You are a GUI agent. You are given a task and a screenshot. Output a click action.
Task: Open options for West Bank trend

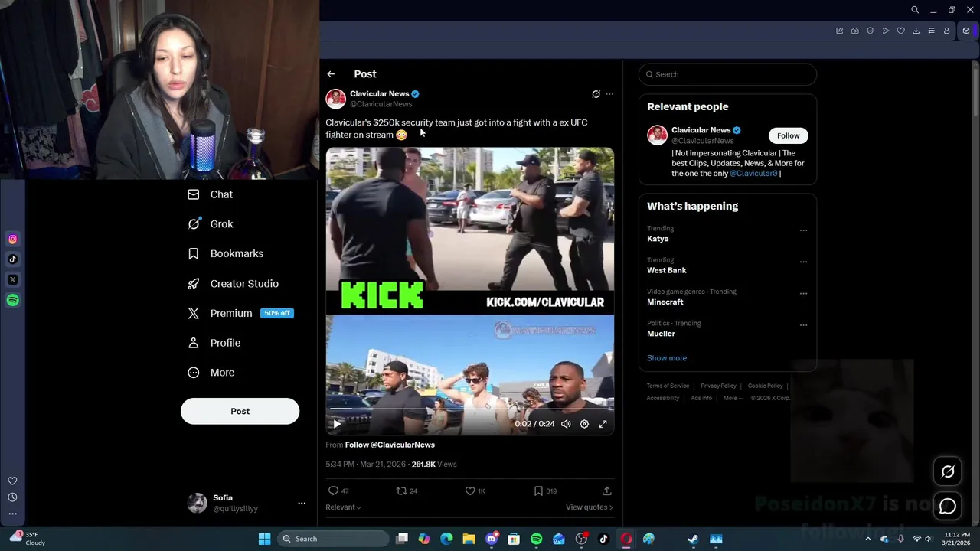[803, 262]
